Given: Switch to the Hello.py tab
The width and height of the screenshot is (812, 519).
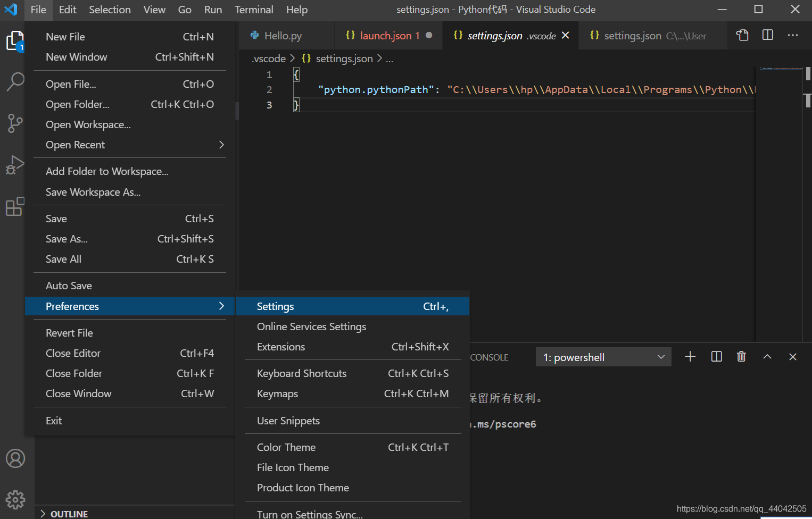Looking at the screenshot, I should point(287,36).
